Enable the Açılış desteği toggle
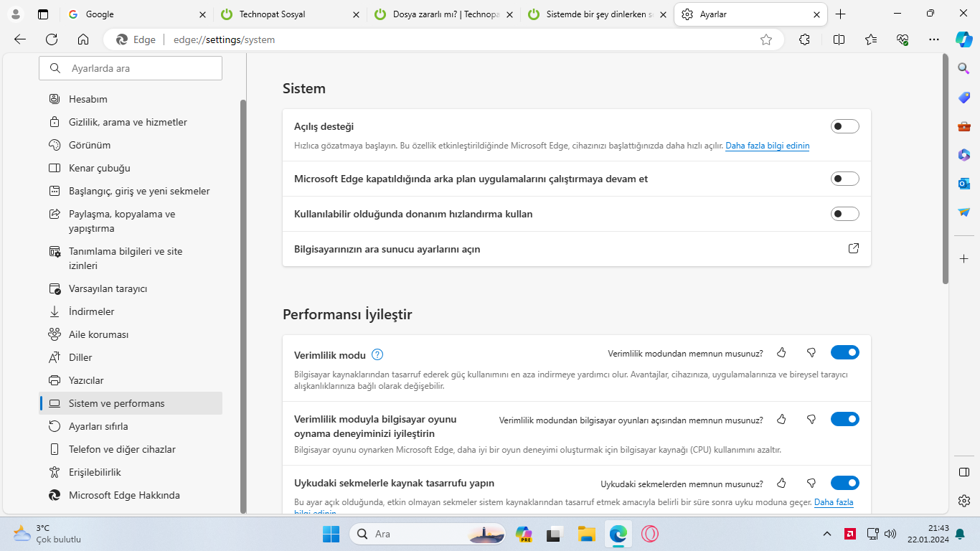This screenshot has height=551, width=980. pos(845,126)
